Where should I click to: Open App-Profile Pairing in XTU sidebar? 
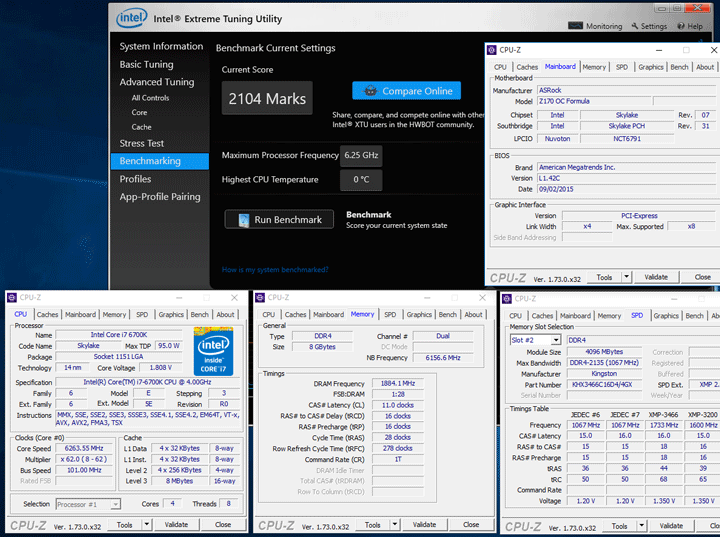(160, 197)
